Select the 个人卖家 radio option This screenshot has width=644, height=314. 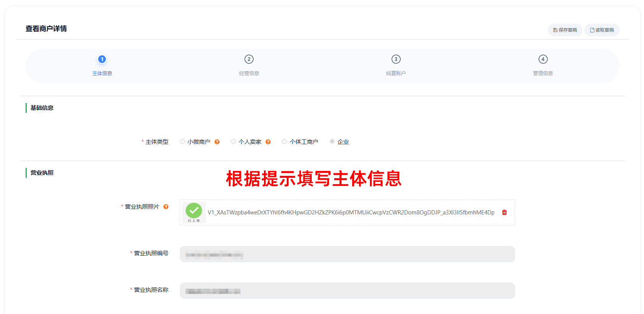pyautogui.click(x=234, y=142)
